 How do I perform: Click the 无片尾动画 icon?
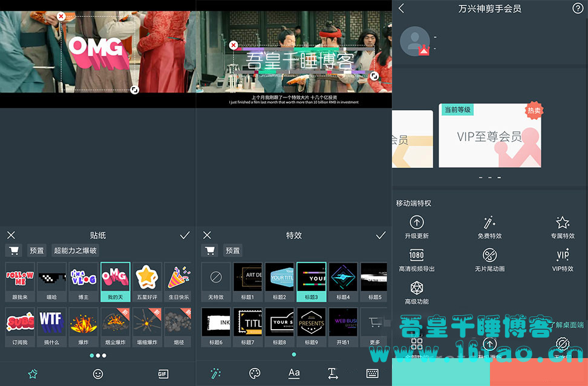coord(489,255)
